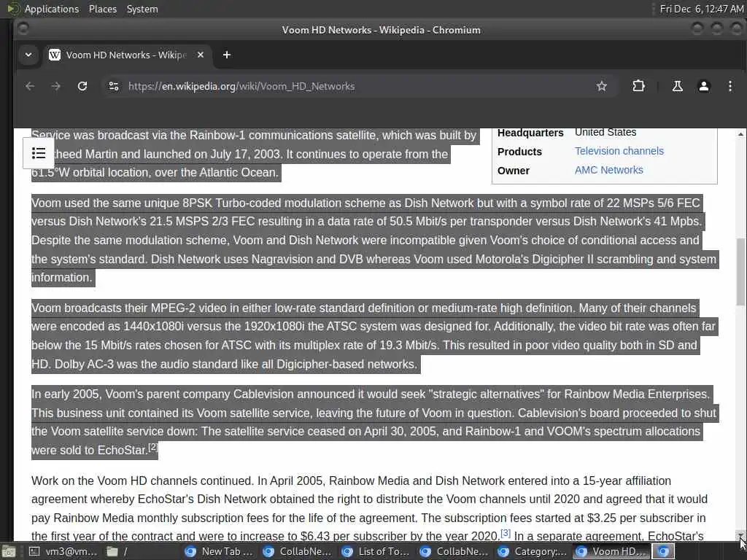Click the Headquarters label in infobox
The image size is (747, 560).
pos(530,133)
